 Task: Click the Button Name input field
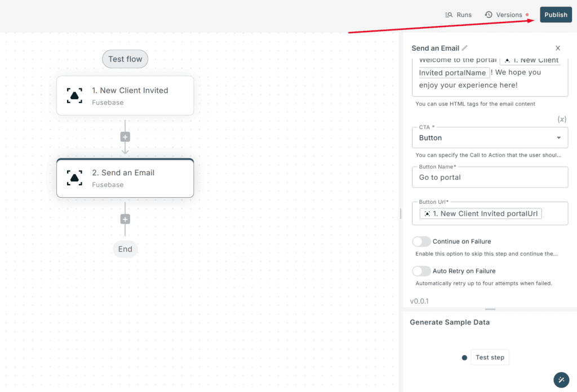[x=490, y=177]
